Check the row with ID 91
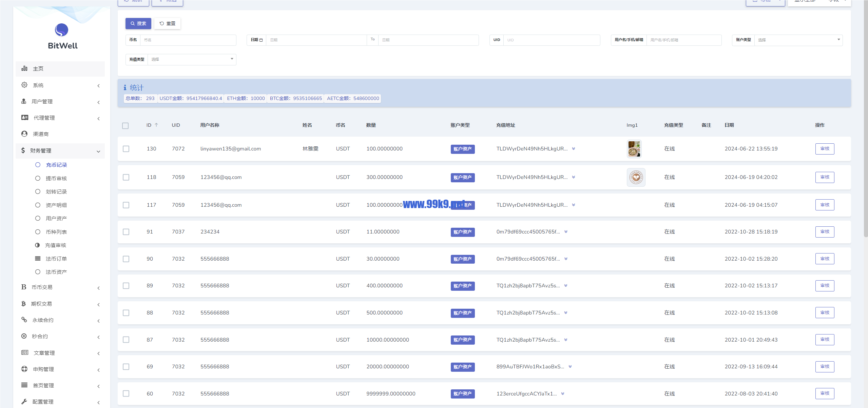This screenshot has width=868, height=408. (126, 232)
